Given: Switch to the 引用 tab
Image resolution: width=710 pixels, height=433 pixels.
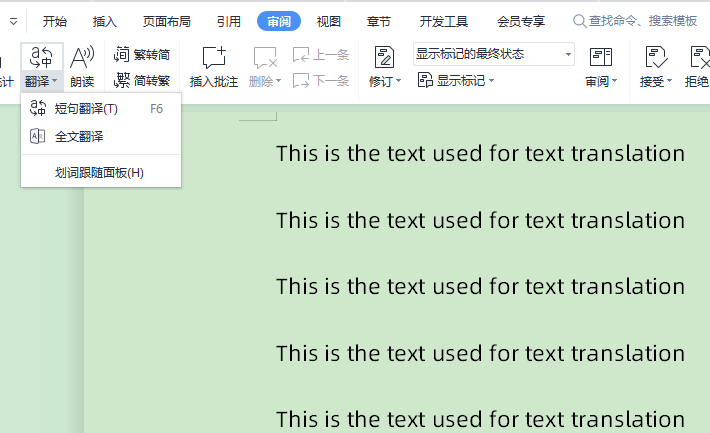Looking at the screenshot, I should point(229,21).
